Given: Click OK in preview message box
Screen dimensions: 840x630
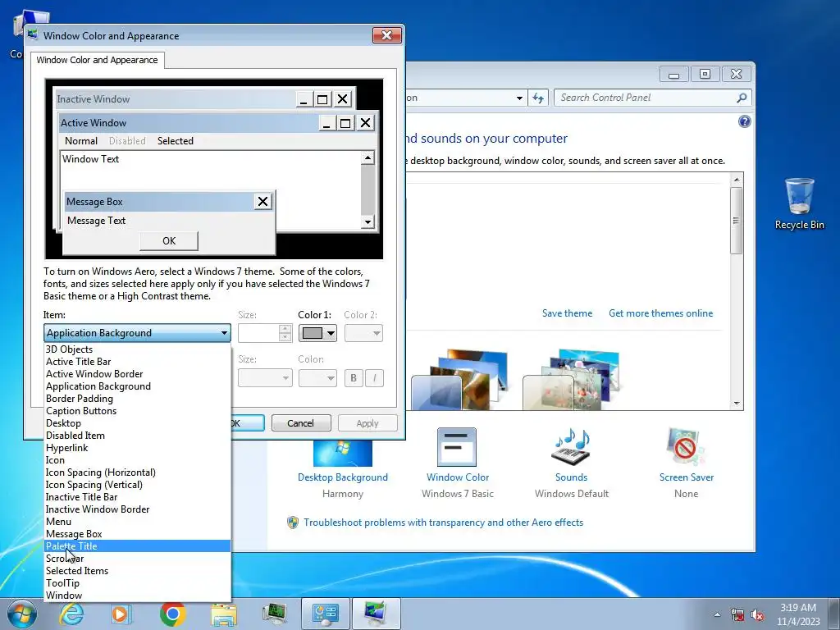Looking at the screenshot, I should tap(169, 241).
